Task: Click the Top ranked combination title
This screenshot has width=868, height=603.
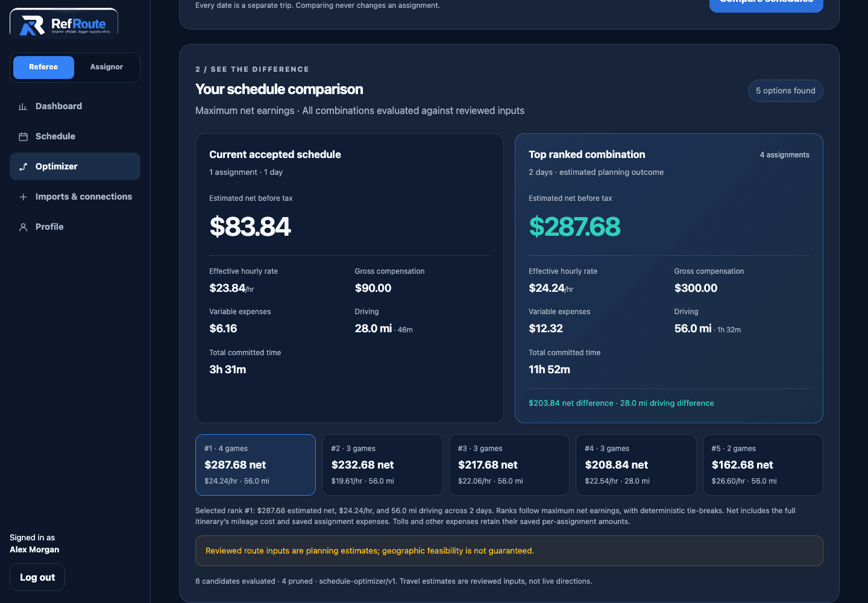Action: tap(587, 154)
